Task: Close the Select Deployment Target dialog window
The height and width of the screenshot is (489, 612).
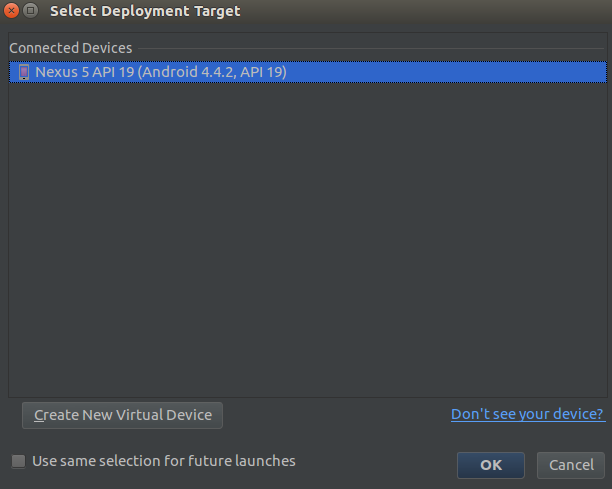Action: (12, 11)
